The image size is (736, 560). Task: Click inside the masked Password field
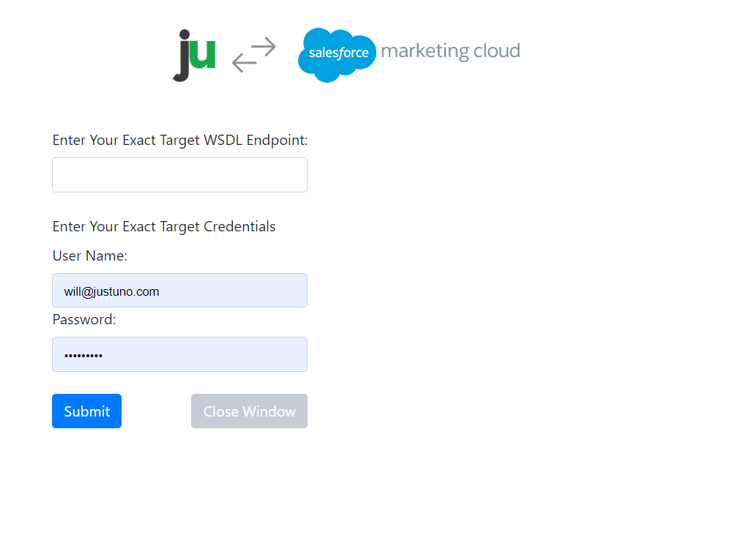click(x=179, y=354)
